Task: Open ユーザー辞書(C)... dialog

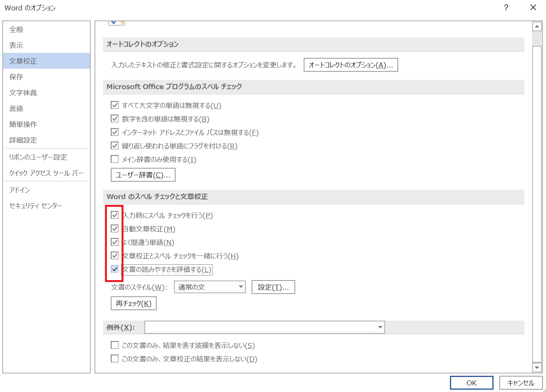Action: pos(143,175)
